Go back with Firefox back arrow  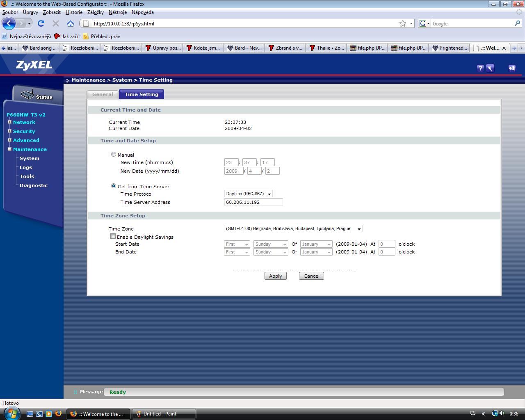[x=9, y=23]
